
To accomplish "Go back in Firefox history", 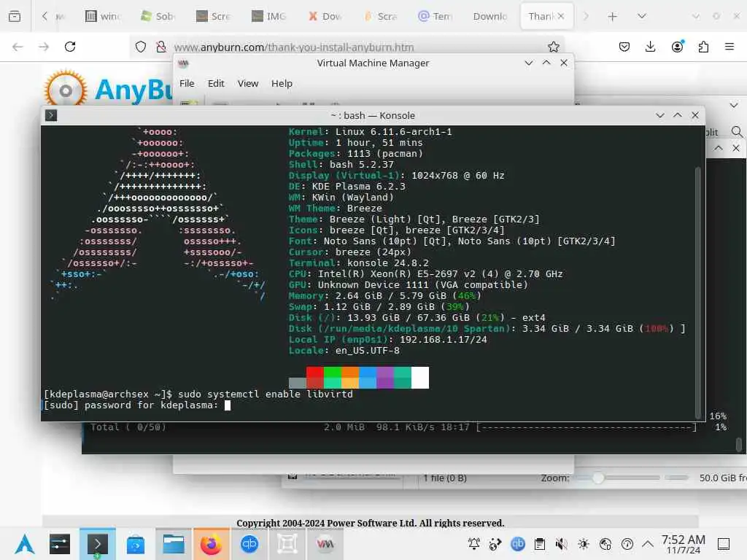I will [x=18, y=47].
